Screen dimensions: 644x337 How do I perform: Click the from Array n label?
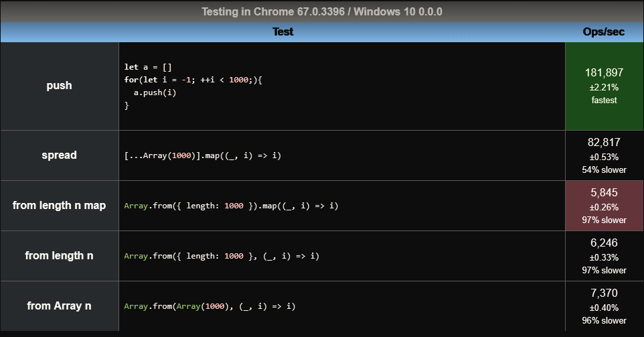click(x=59, y=306)
